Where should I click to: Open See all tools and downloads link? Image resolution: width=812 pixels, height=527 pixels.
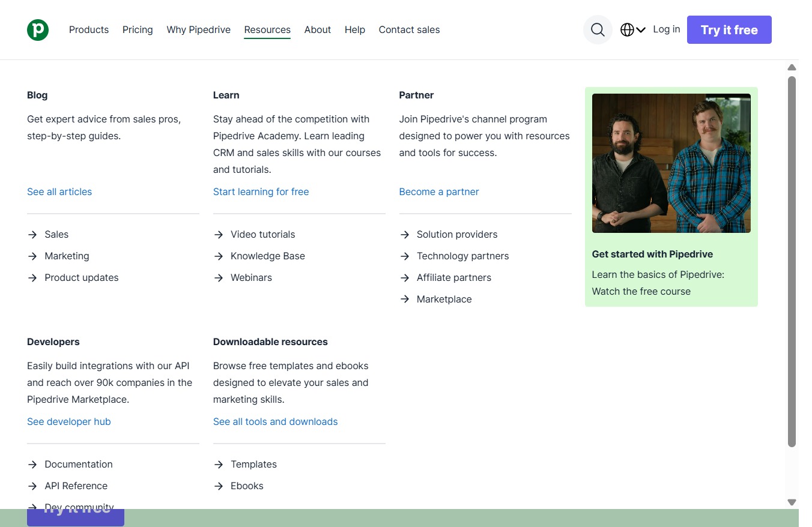[x=276, y=422]
